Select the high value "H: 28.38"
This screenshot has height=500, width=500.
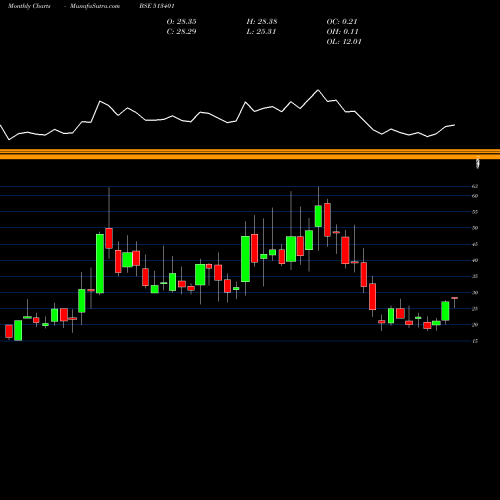click(262, 22)
